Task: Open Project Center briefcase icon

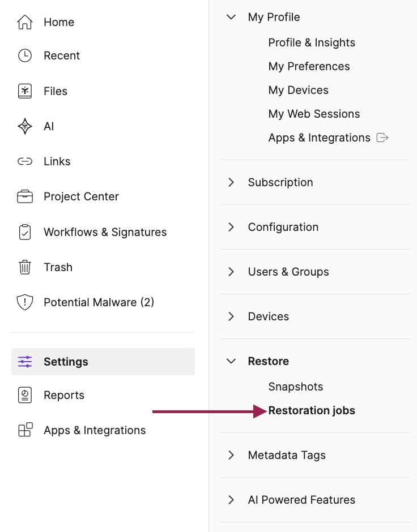Action: pyautogui.click(x=25, y=196)
